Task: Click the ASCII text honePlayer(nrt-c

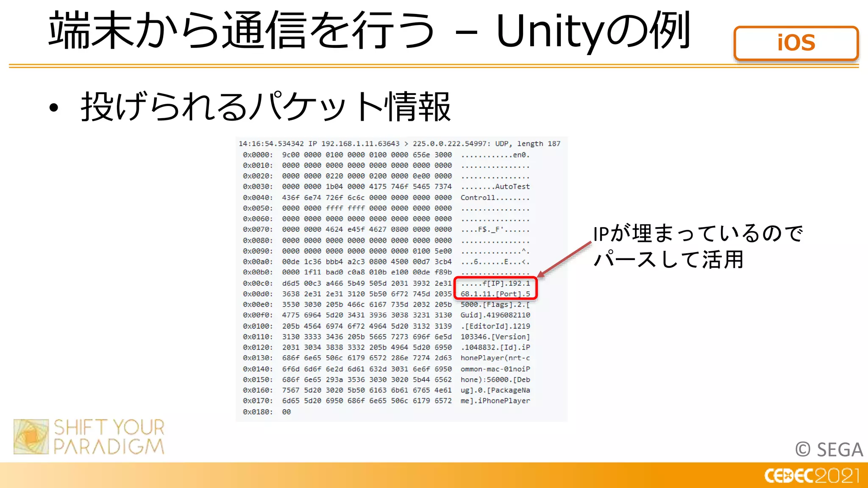Action: [x=495, y=358]
